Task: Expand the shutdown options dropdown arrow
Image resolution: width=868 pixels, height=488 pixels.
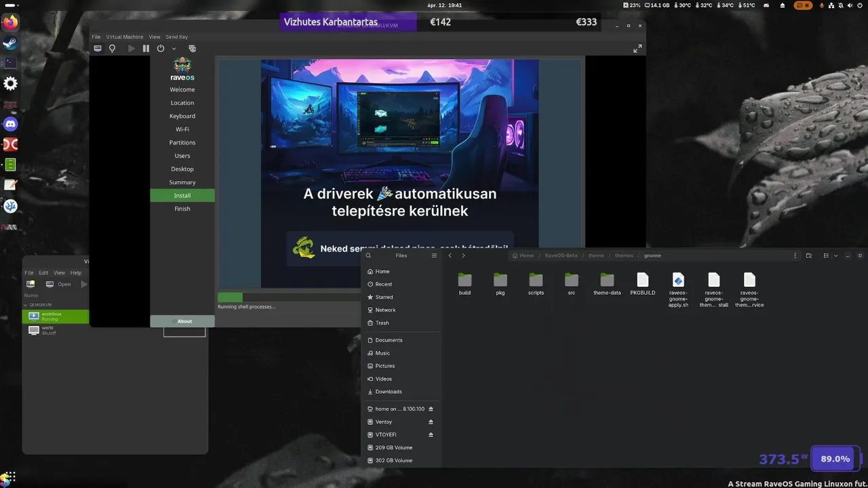Action: tap(174, 49)
